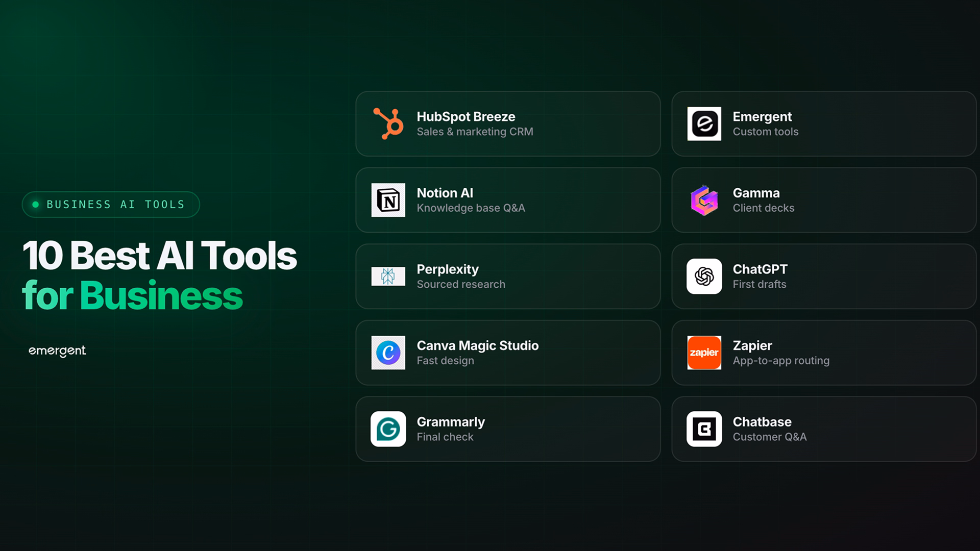This screenshot has width=980, height=551.
Task: Click the 'Gamma' title
Action: [x=756, y=193]
